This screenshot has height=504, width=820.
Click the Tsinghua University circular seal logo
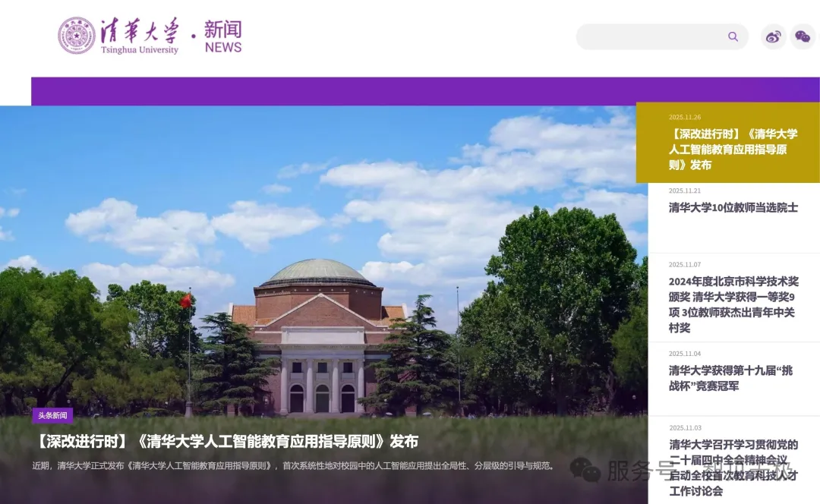[x=77, y=36]
